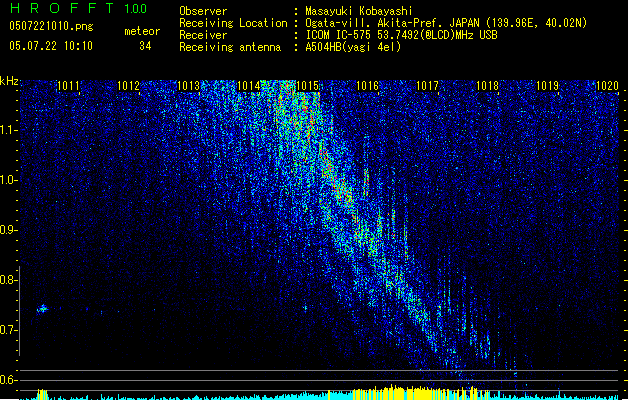This screenshot has height=400, width=629.
Task: Click the meteor label
Action: (142, 31)
